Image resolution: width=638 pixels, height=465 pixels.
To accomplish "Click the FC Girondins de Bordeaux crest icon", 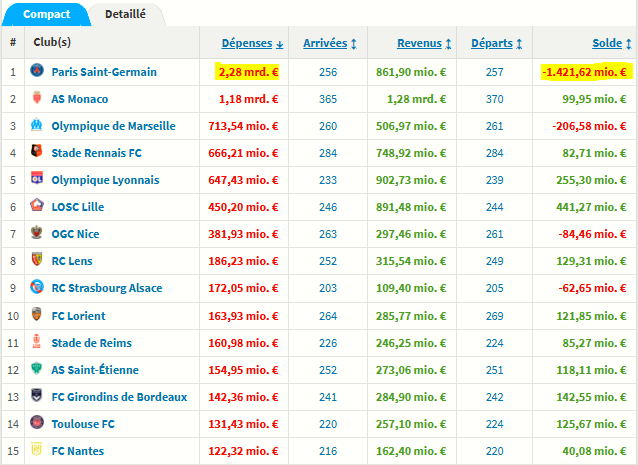I will click(x=37, y=395).
